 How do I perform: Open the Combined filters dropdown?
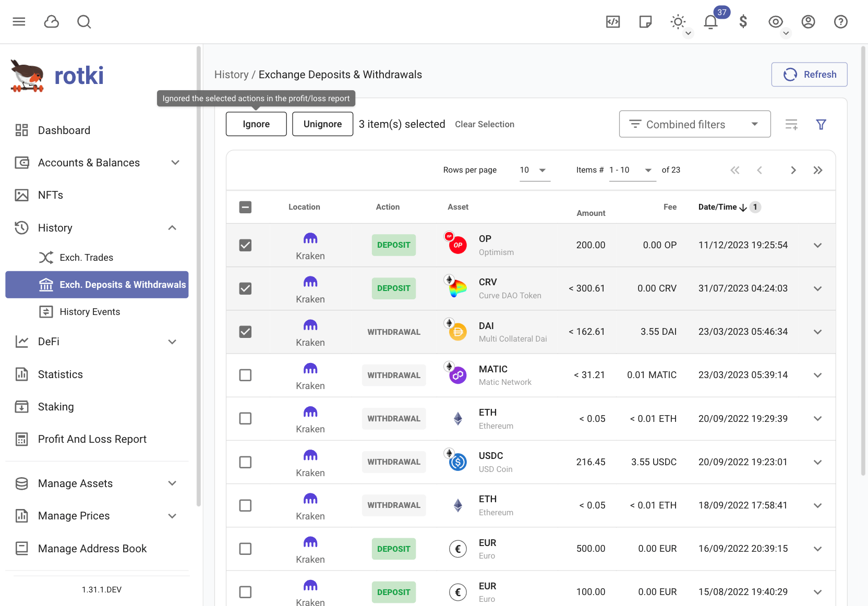[695, 124]
